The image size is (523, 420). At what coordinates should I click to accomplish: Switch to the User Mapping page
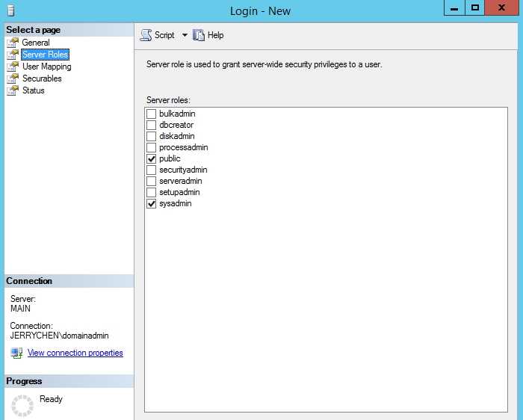tap(46, 67)
